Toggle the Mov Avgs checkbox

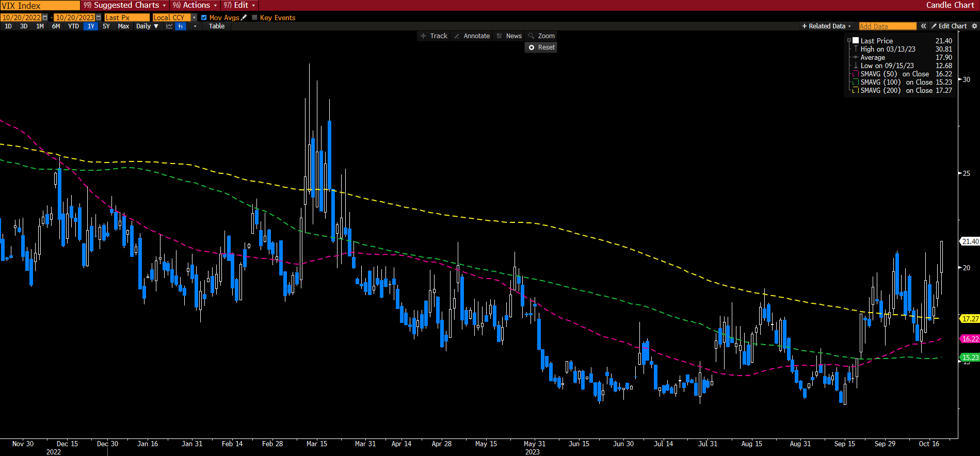[204, 18]
